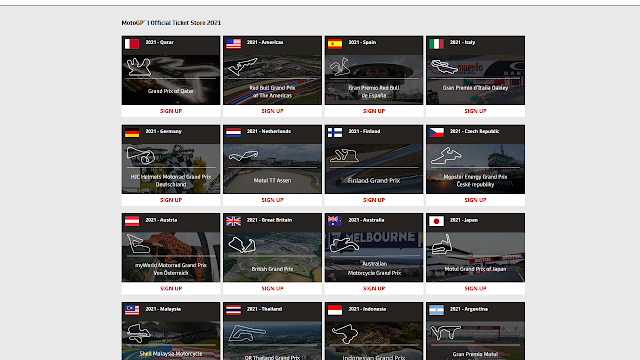
Task: Click the Czech Republic flag icon
Action: pyautogui.click(x=436, y=133)
